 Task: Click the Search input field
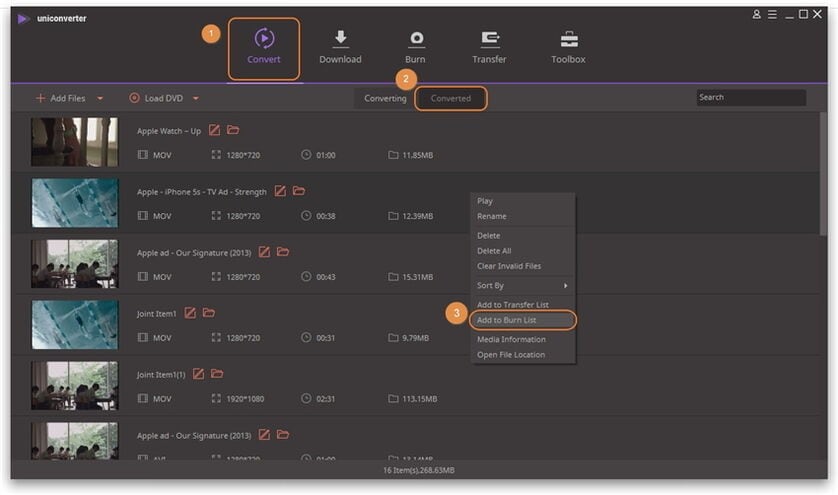(x=751, y=97)
